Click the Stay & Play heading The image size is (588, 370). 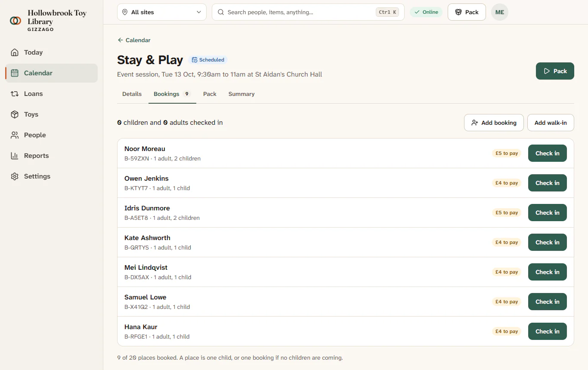coord(150,60)
